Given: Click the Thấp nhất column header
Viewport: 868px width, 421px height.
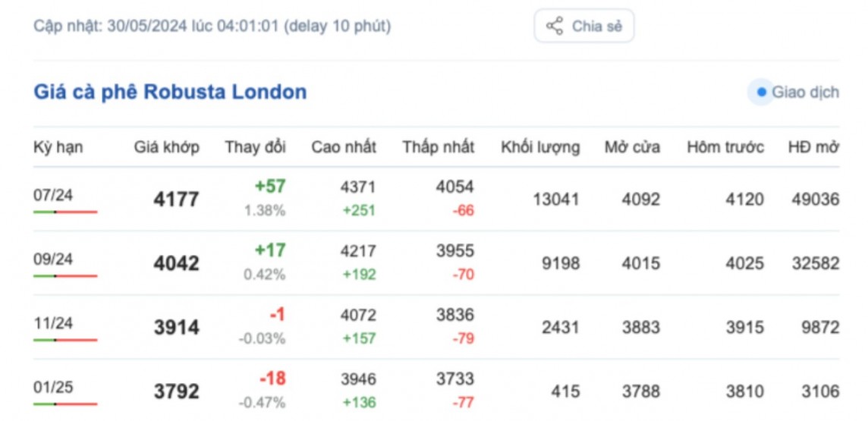Looking at the screenshot, I should [439, 147].
